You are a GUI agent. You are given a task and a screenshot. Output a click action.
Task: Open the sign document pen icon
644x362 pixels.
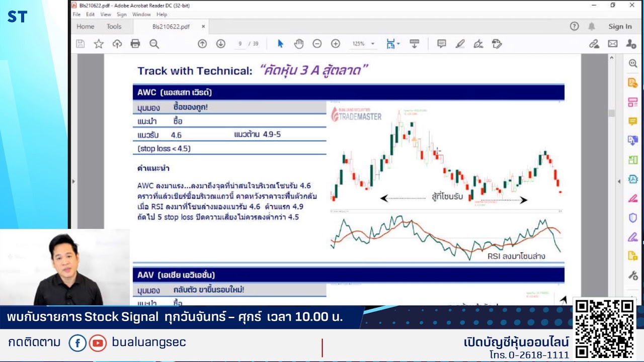(x=478, y=44)
